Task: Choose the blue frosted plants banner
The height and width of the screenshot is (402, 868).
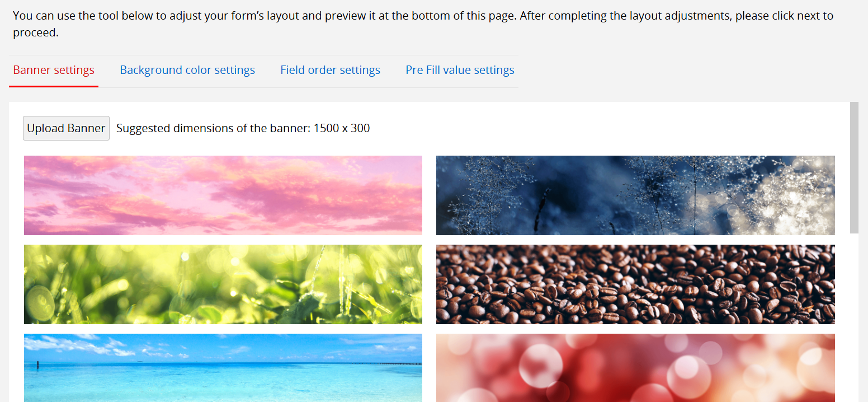Action: [x=635, y=195]
